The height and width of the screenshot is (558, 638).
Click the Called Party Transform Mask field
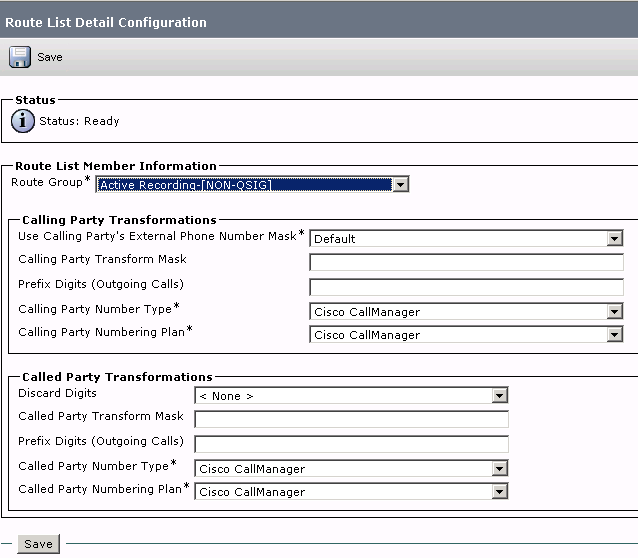coord(352,419)
